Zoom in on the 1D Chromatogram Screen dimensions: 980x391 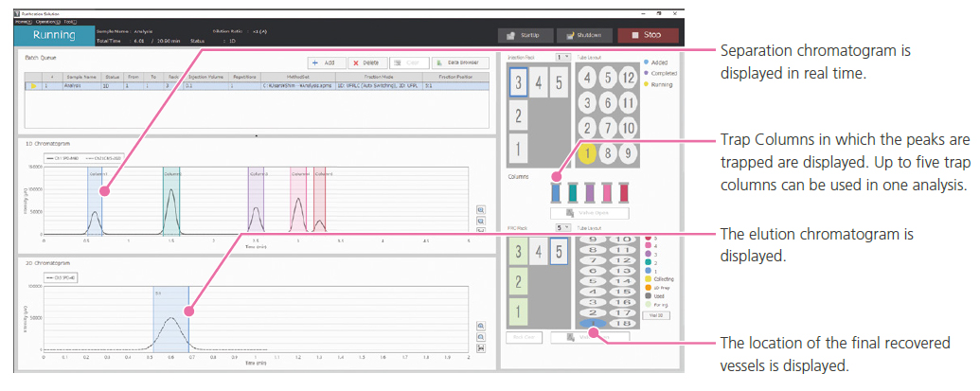click(x=480, y=210)
